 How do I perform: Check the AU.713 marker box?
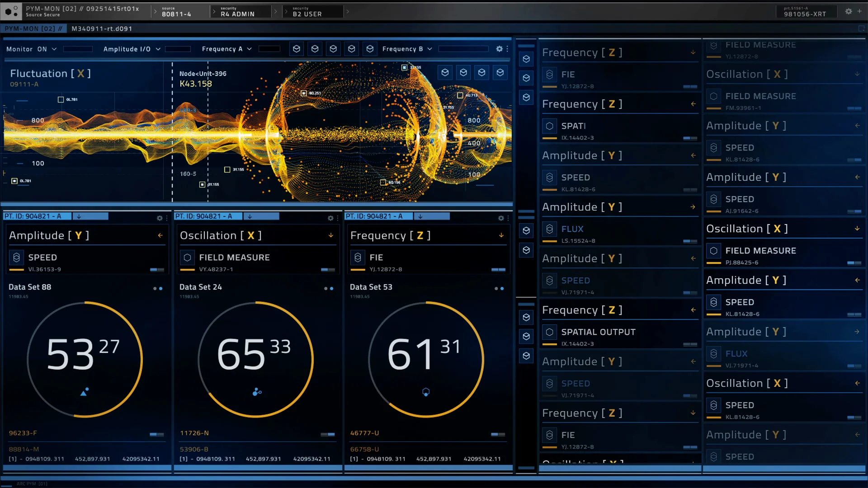pyautogui.click(x=460, y=95)
